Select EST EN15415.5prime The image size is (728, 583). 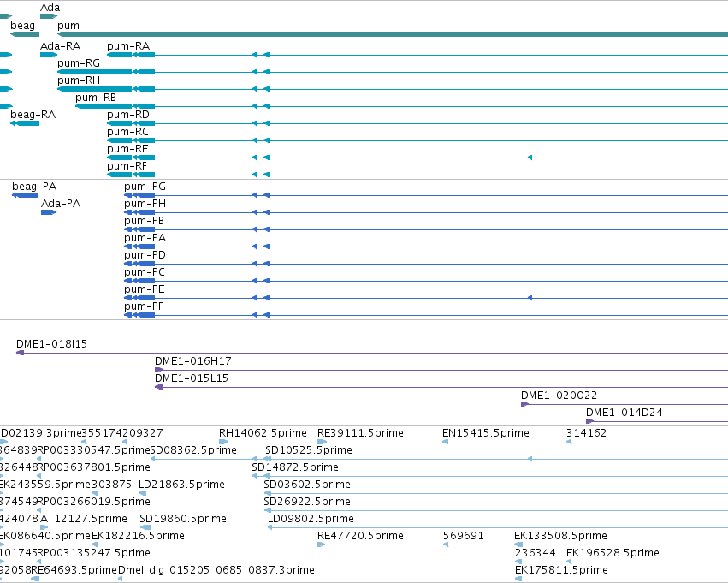(486, 433)
